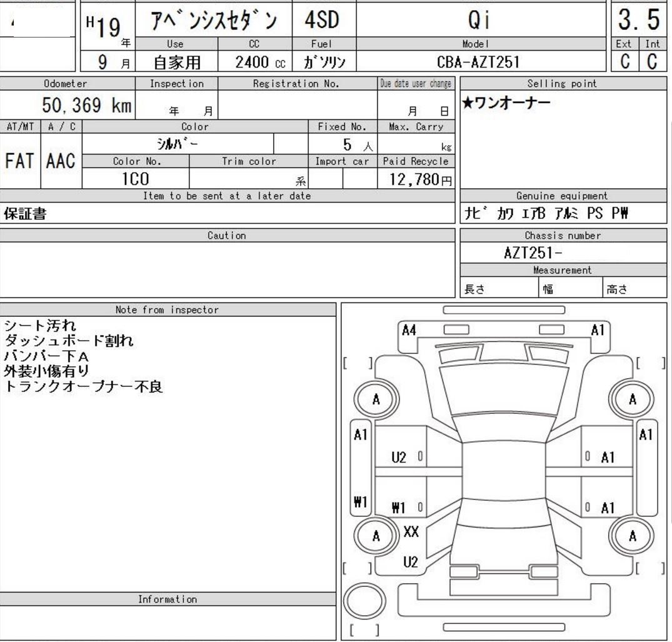Click the Use column header
The width and height of the screenshot is (672, 642).
click(x=175, y=44)
